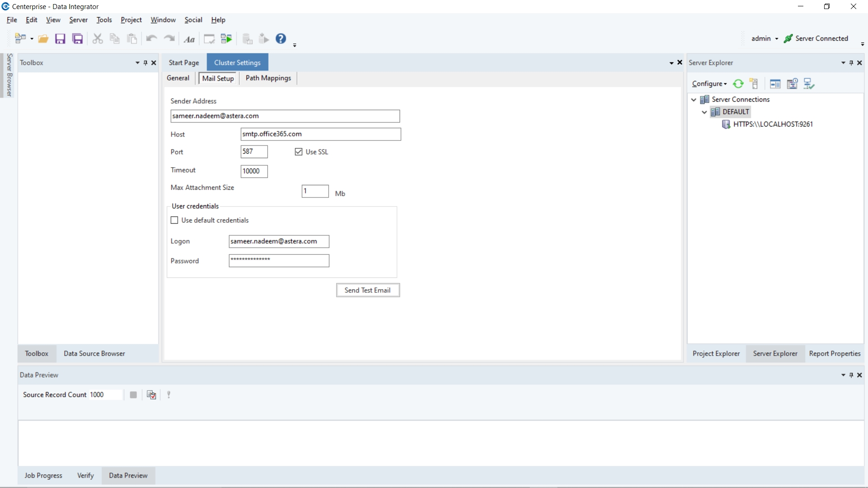Screen dimensions: 868x488
Task: Collapse the Server Connections tree node
Action: [694, 99]
